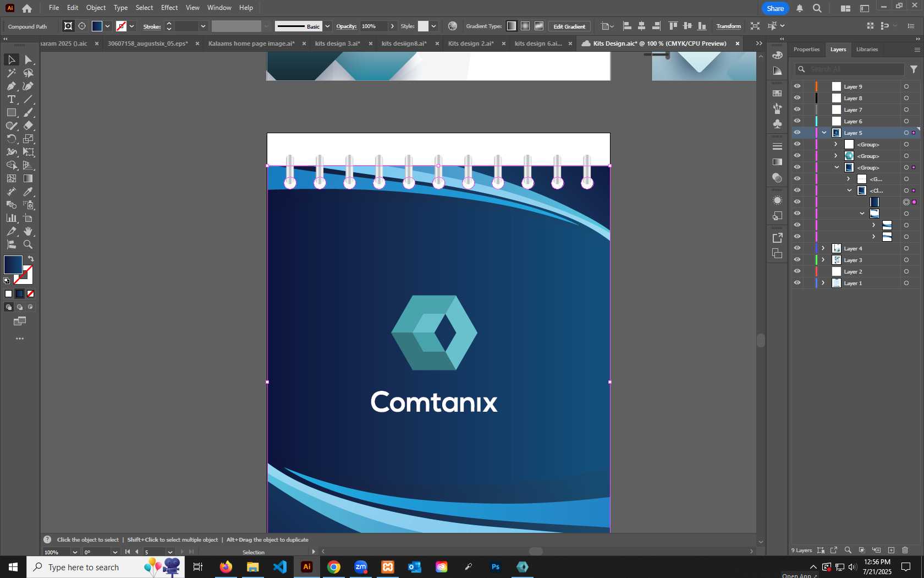Open the Fill color dropdown arrow
924x578 pixels.
108,26
